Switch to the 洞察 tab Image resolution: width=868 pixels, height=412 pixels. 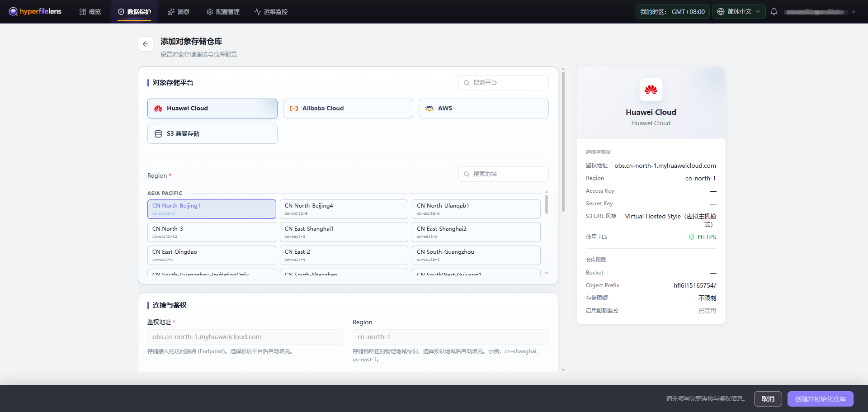pos(179,12)
